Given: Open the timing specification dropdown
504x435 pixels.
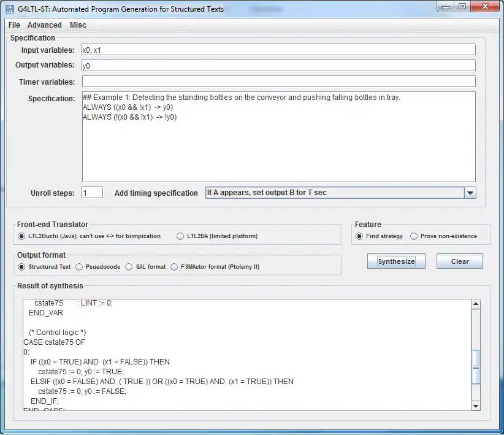Looking at the screenshot, I should click(x=470, y=192).
